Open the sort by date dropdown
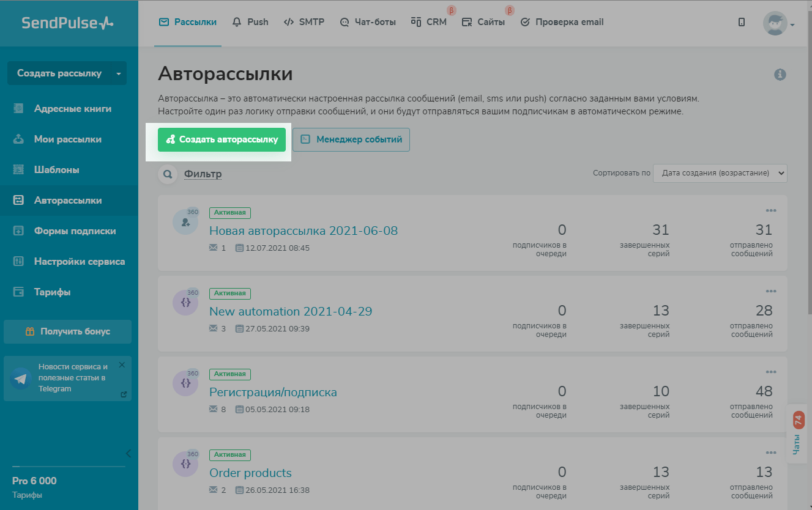Image resolution: width=812 pixels, height=510 pixels. [x=720, y=173]
